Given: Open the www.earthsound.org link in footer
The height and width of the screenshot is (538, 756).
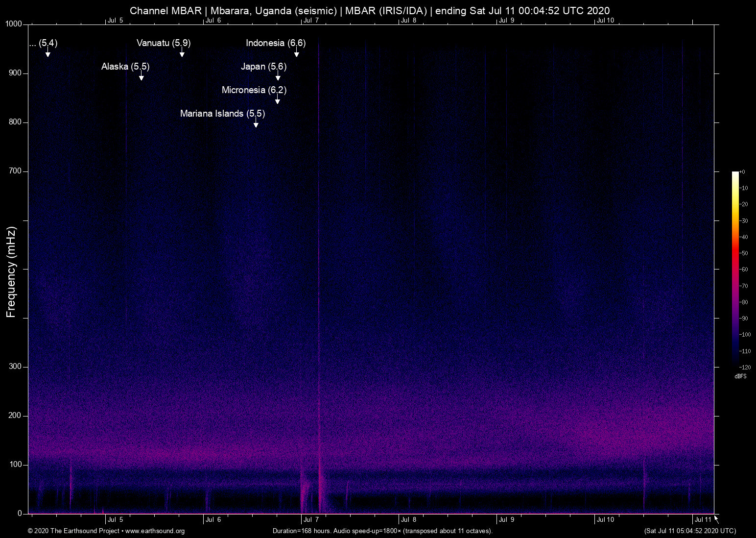Looking at the screenshot, I should coord(155,531).
